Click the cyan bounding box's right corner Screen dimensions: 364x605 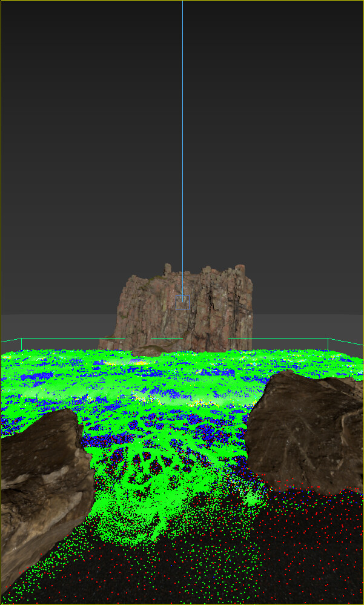pyautogui.click(x=328, y=339)
